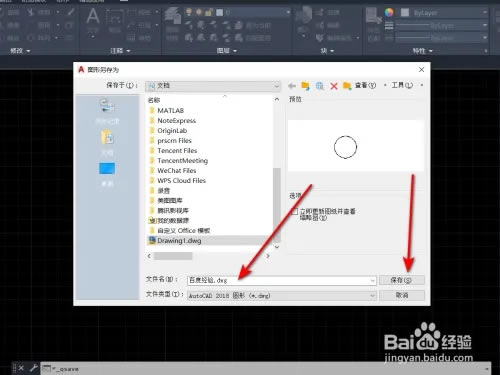Image resolution: width=500 pixels, height=375 pixels.
Task: Click the color wheel icon in properties panel
Action: [389, 12]
